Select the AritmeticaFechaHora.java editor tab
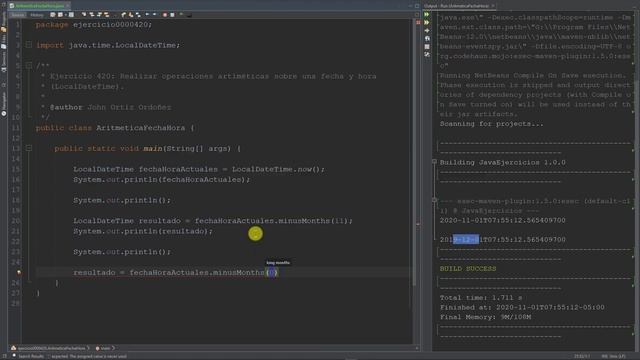640x360 pixels. [x=40, y=6]
